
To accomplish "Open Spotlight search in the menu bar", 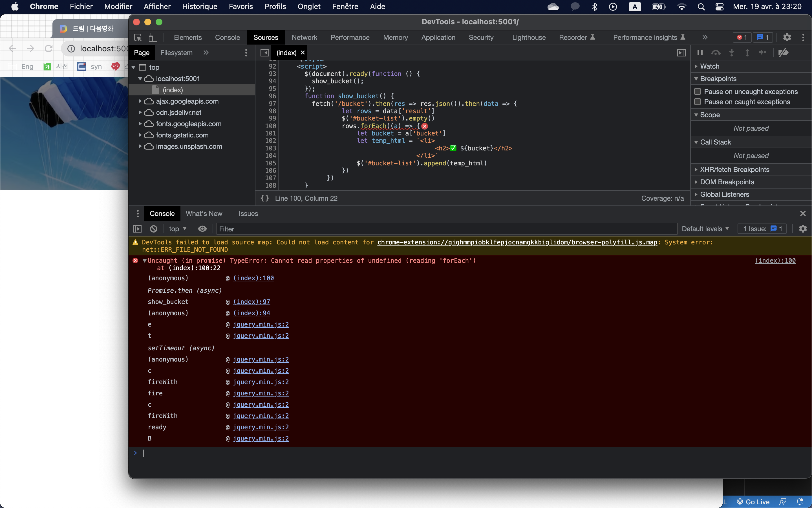I will point(701,7).
